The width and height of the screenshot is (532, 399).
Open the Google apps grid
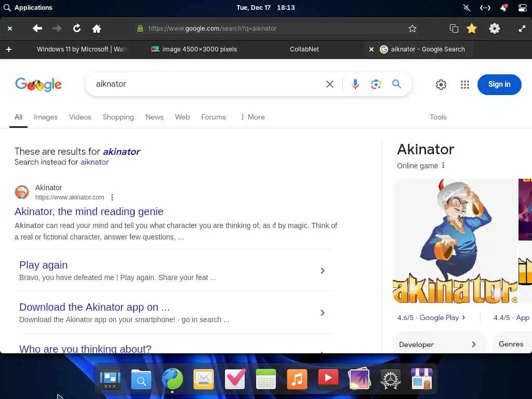465,85
